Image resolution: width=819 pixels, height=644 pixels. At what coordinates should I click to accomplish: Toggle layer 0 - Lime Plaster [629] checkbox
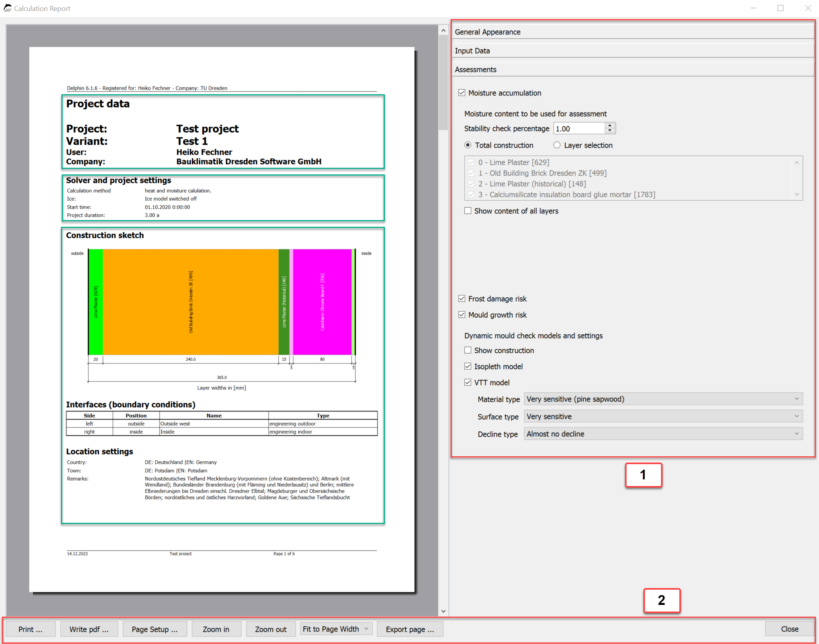(x=471, y=162)
